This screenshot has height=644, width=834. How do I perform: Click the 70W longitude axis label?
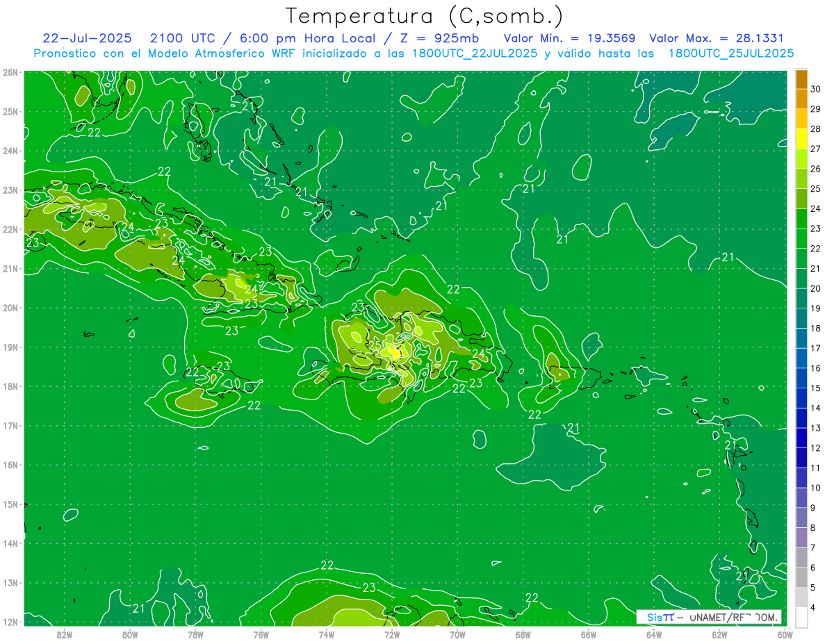click(457, 634)
